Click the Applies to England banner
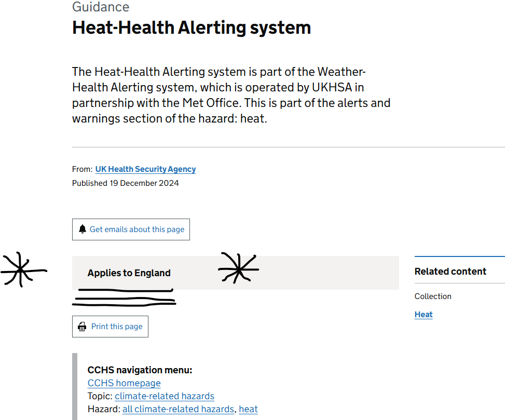 pyautogui.click(x=236, y=273)
